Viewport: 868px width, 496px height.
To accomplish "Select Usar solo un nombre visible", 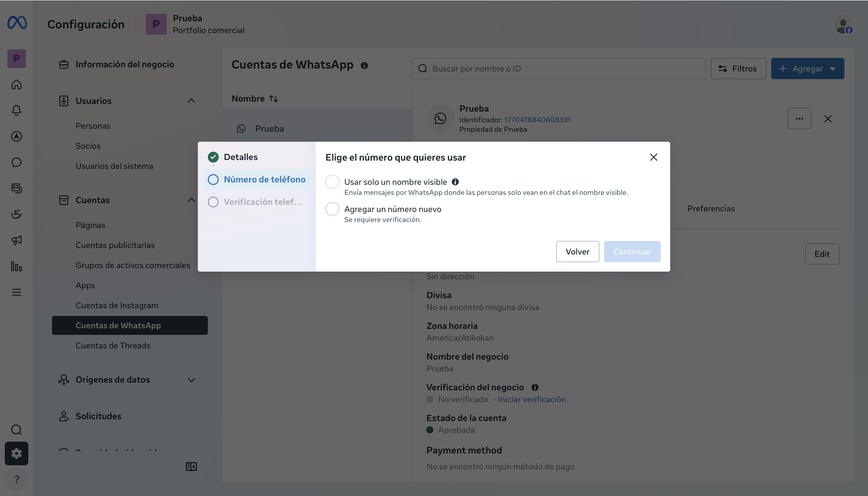I will 332,182.
